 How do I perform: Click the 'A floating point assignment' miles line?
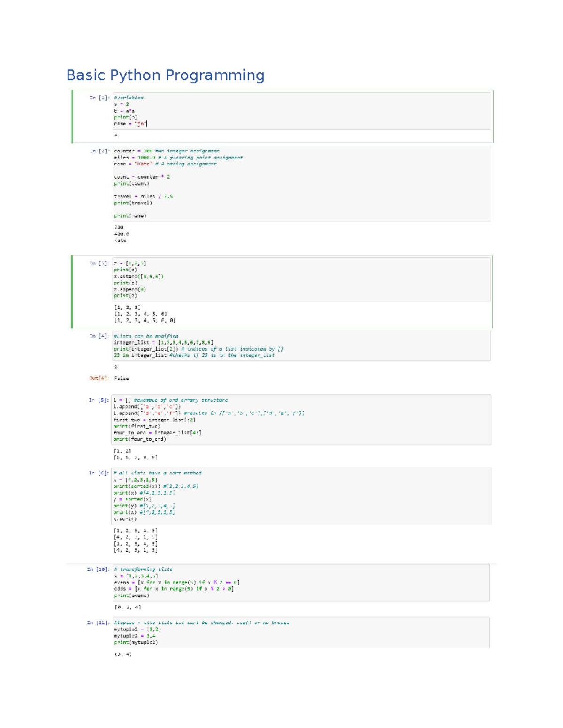click(x=178, y=158)
